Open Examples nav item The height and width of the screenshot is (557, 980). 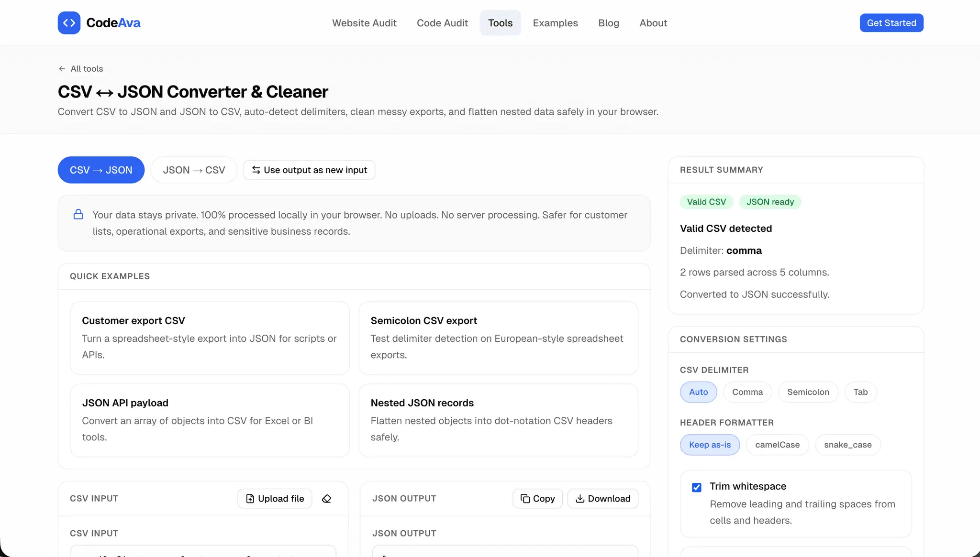(555, 23)
